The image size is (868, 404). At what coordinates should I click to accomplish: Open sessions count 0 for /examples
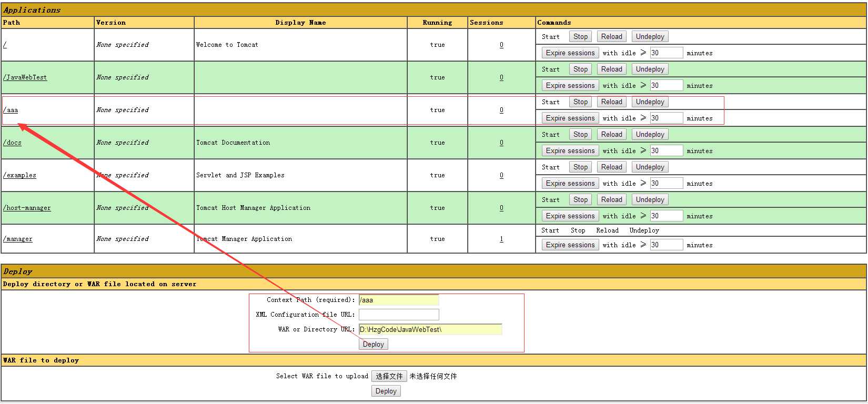point(501,175)
